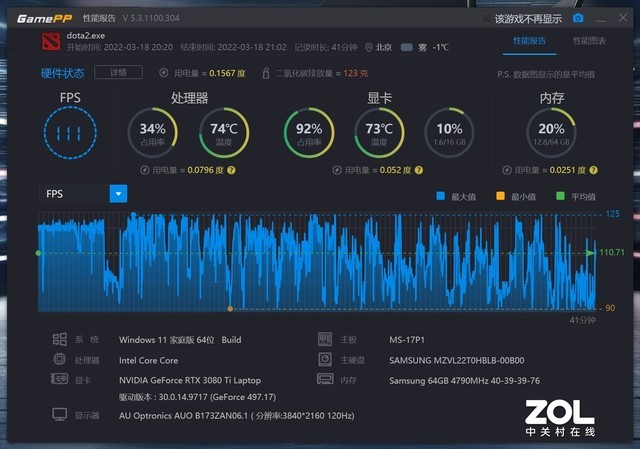Image resolution: width=640 pixels, height=449 pixels.
Task: Click the memory power usage icon
Action: click(507, 170)
